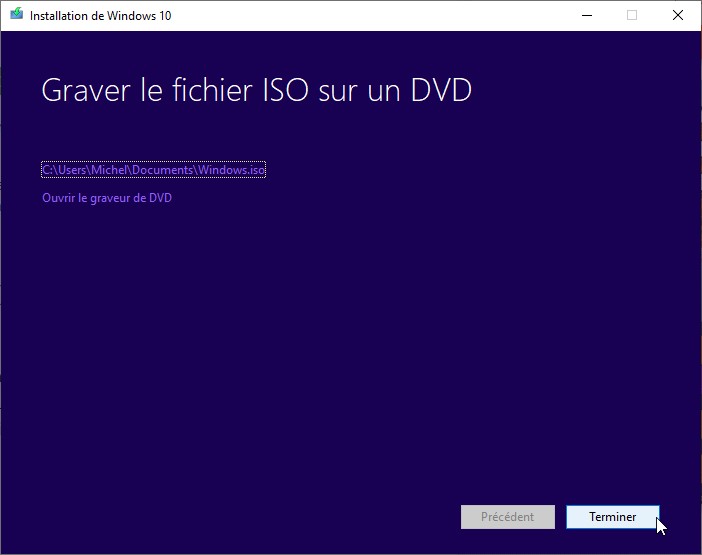Click the 'Graver le fichier ISO sur un DVD' heading

[x=256, y=90]
